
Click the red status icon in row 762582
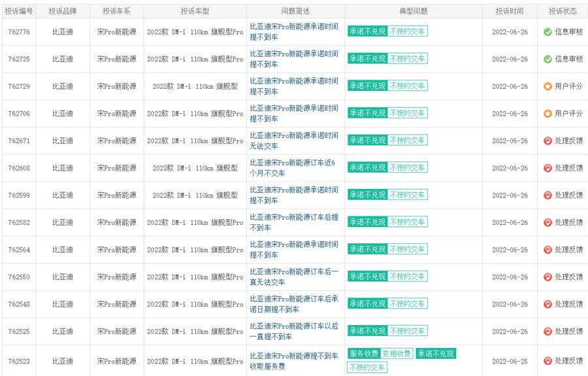coord(547,222)
